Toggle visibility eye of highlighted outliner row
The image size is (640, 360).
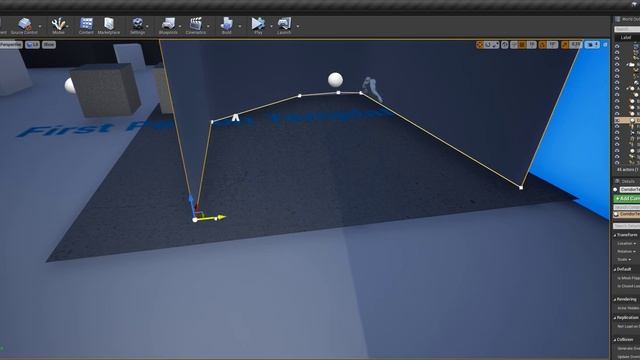click(617, 120)
